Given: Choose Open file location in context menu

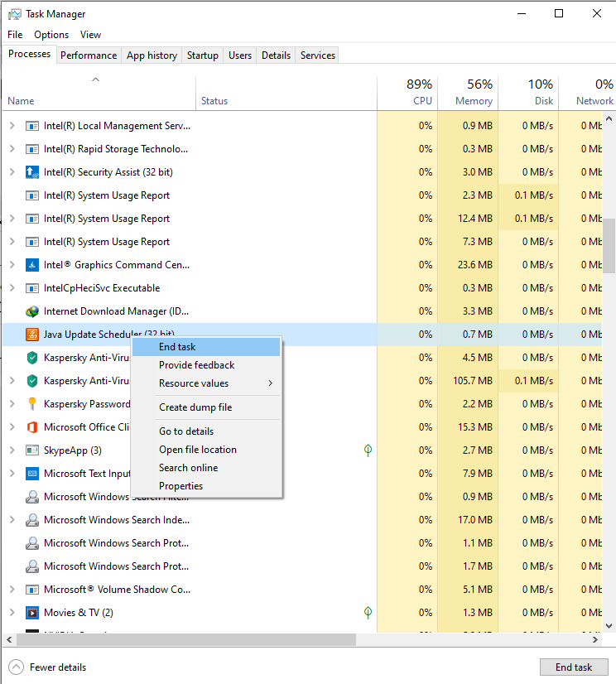Looking at the screenshot, I should (x=206, y=450).
